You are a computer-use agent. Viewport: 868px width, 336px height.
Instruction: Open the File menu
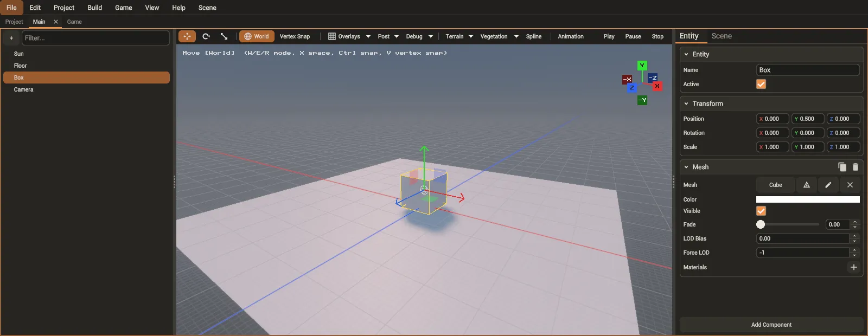11,8
